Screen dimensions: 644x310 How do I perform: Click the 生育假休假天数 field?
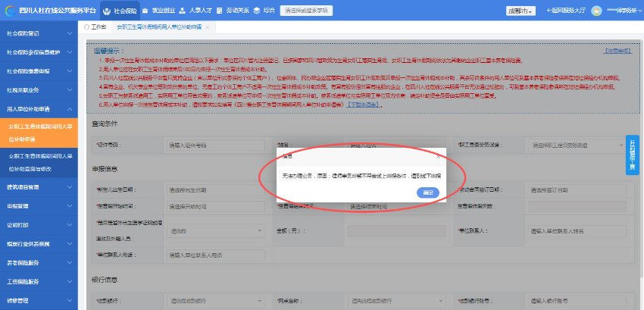577,206
